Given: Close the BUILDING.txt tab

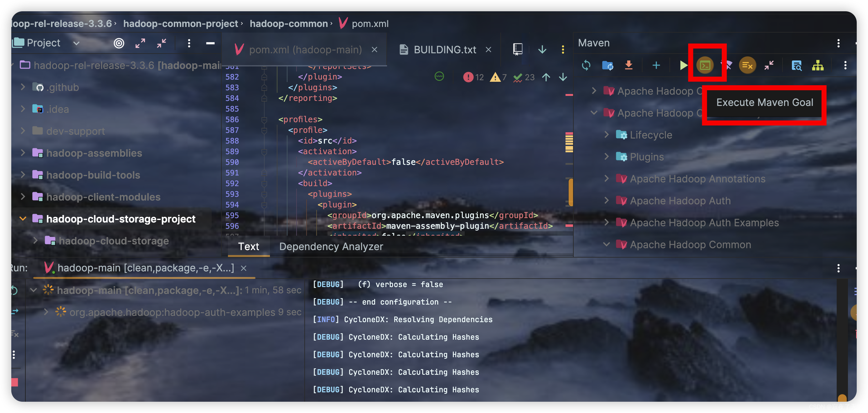Looking at the screenshot, I should coord(488,50).
